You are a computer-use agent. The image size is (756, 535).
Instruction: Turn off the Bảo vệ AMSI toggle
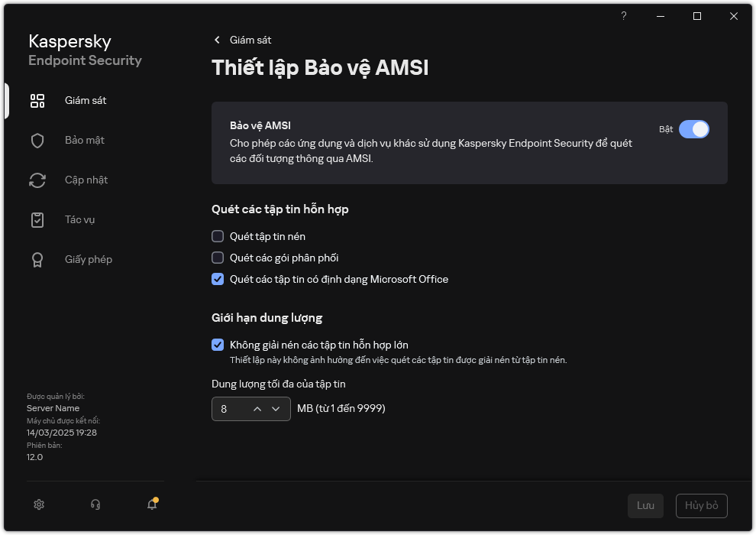tap(693, 129)
